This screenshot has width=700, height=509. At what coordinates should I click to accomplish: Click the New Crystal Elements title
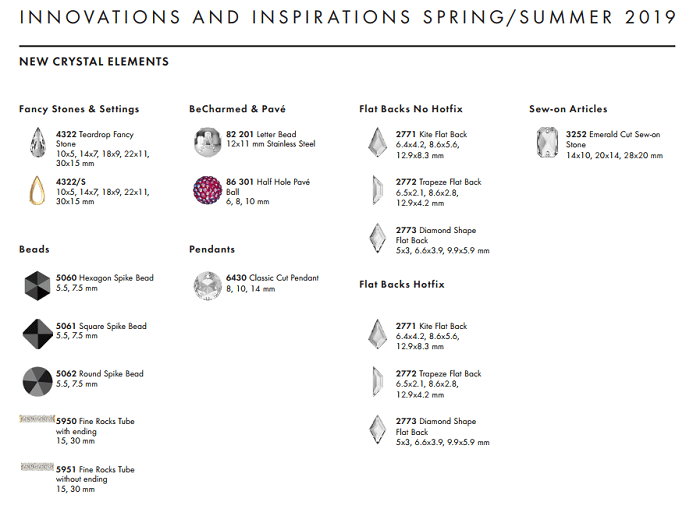[94, 62]
